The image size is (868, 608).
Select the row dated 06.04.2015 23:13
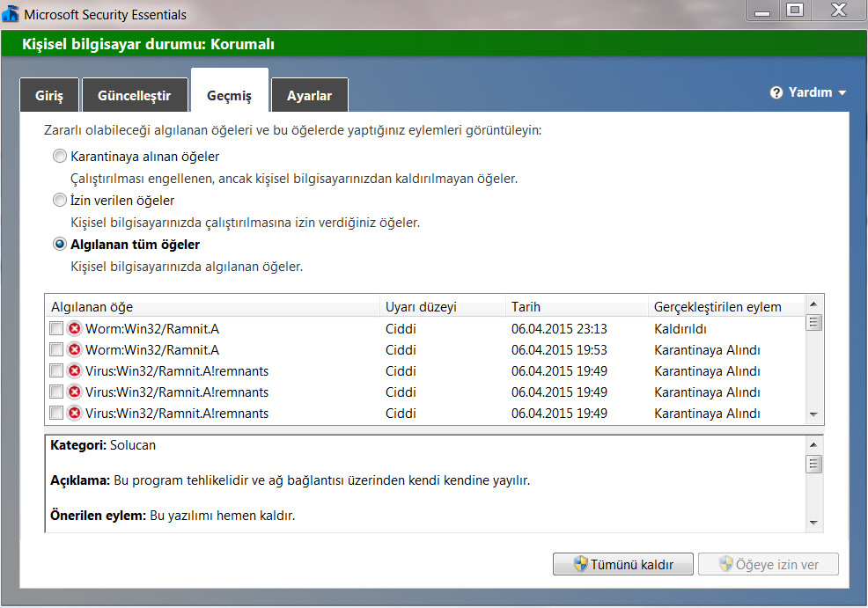[x=425, y=328]
